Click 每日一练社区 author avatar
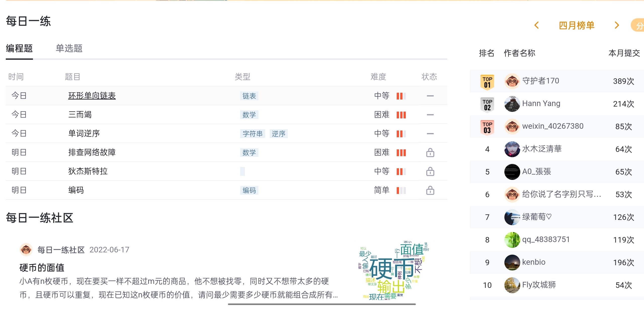Image resolution: width=644 pixels, height=309 pixels. pos(26,250)
